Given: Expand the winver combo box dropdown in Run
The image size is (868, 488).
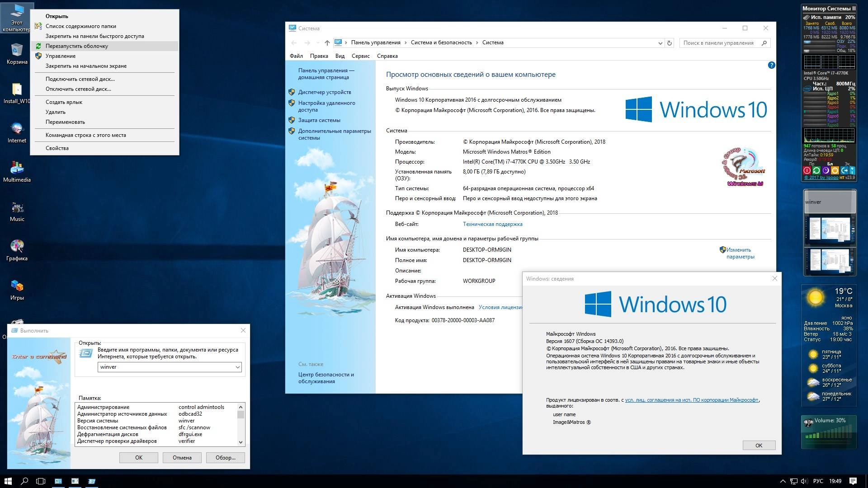Looking at the screenshot, I should pos(237,367).
